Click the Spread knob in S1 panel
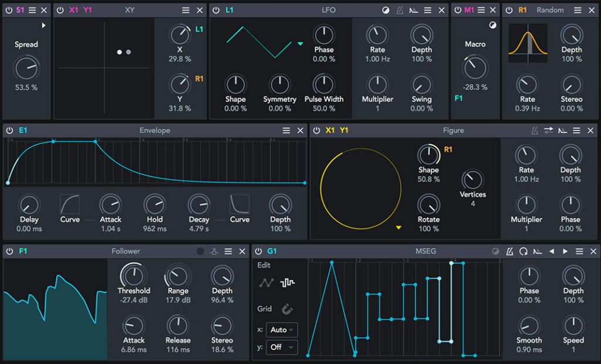Image resolution: width=601 pixels, height=364 pixels. (26, 69)
